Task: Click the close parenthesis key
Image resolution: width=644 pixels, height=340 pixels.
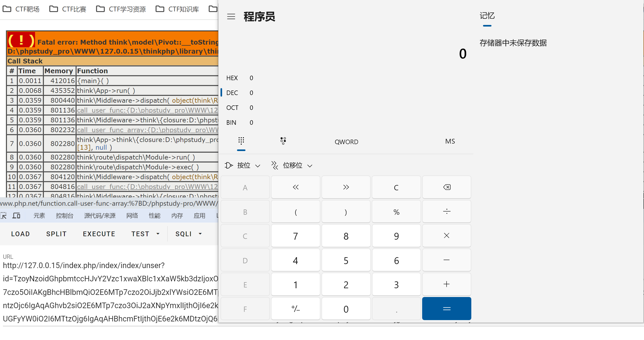Action: (346, 212)
